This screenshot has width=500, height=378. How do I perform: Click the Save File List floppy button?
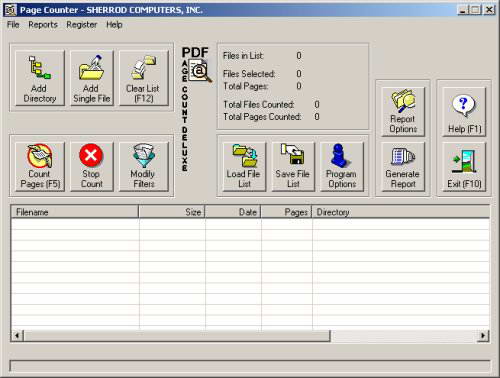tap(293, 166)
